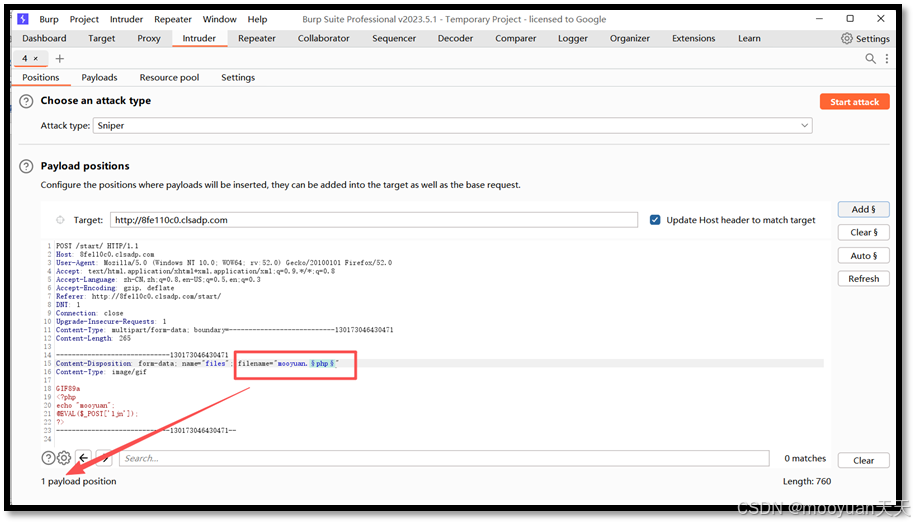Switch to the Repeater main tab
915x524 pixels.
(x=257, y=39)
